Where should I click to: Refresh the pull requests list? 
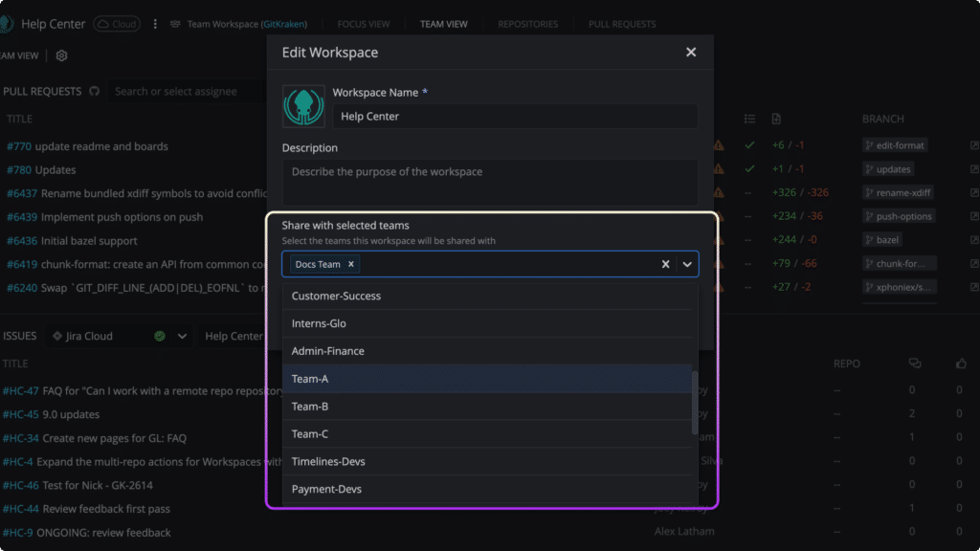pos(93,91)
